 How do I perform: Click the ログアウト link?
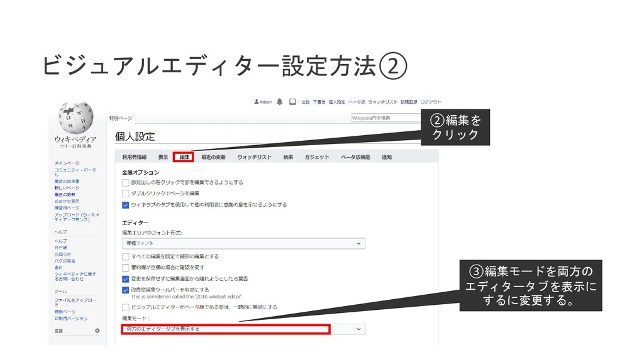coord(431,102)
